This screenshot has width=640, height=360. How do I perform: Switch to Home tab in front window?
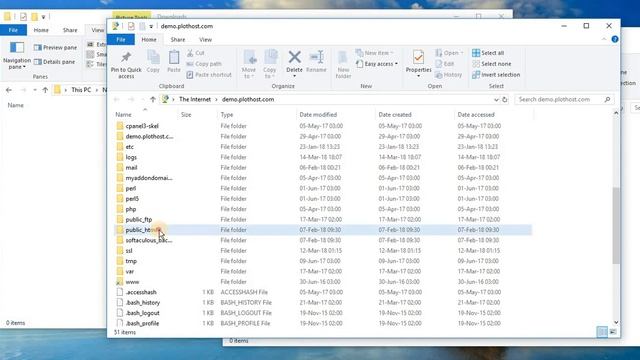[149, 40]
